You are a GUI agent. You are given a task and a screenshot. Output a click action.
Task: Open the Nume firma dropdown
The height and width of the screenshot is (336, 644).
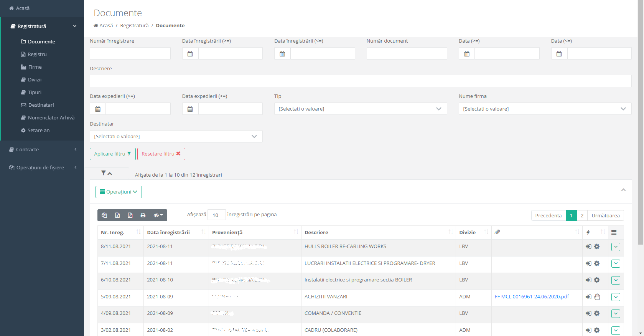tap(545, 109)
